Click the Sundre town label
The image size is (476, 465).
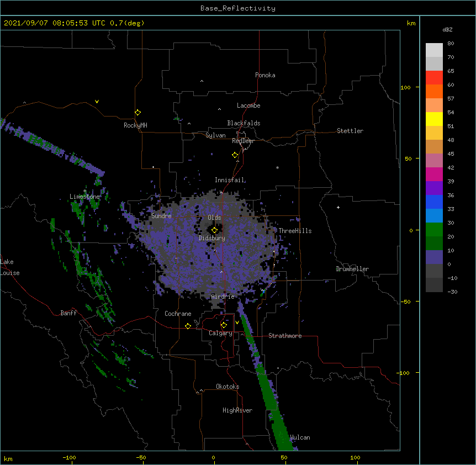click(161, 216)
